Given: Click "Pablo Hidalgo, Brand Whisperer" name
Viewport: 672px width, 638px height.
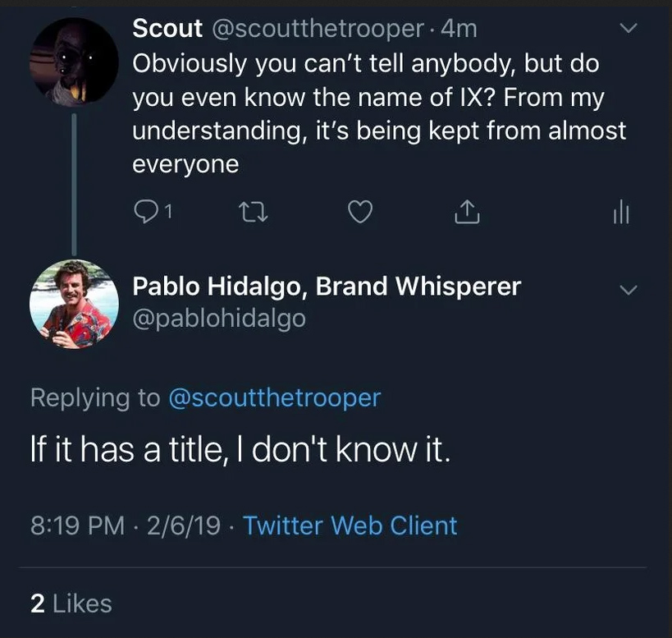Looking at the screenshot, I should coord(327,286).
